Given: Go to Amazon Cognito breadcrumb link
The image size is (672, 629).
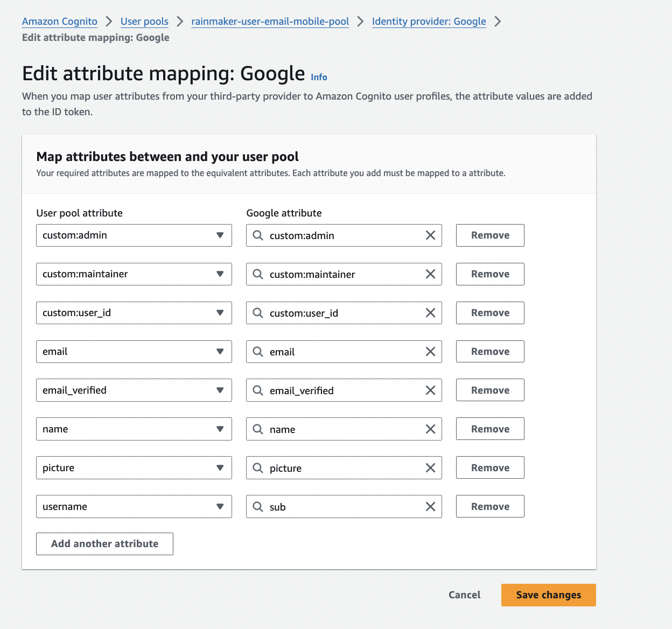Looking at the screenshot, I should point(60,22).
